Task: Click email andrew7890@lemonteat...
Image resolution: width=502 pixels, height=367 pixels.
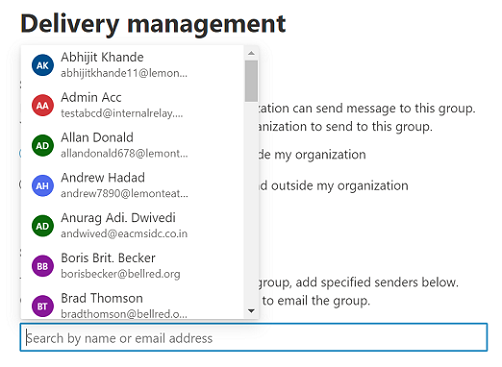Action: tap(124, 193)
